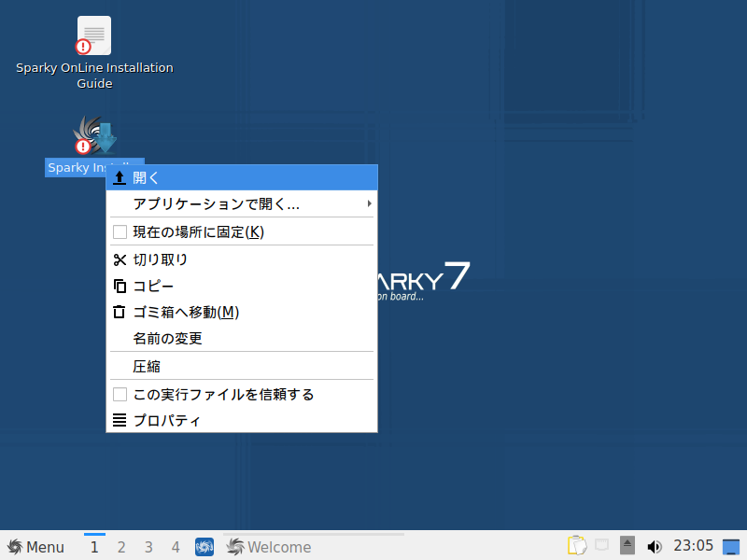Toggle 現在の場所に固定(K) checkbox
The image size is (747, 560).
tap(120, 231)
